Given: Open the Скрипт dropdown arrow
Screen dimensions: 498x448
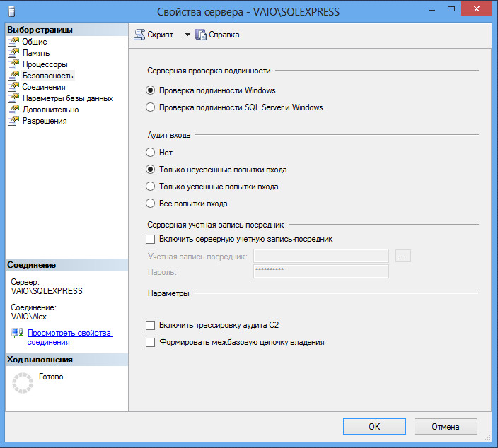Looking at the screenshot, I should pos(187,35).
